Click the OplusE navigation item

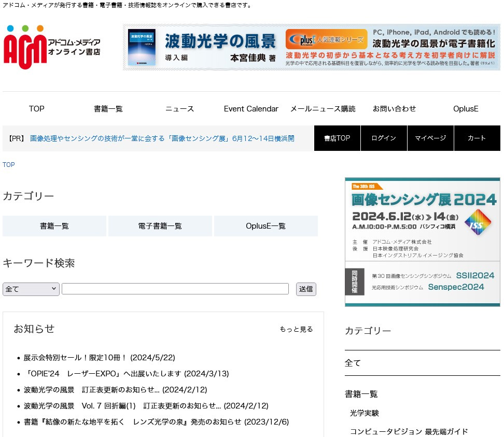coord(465,109)
